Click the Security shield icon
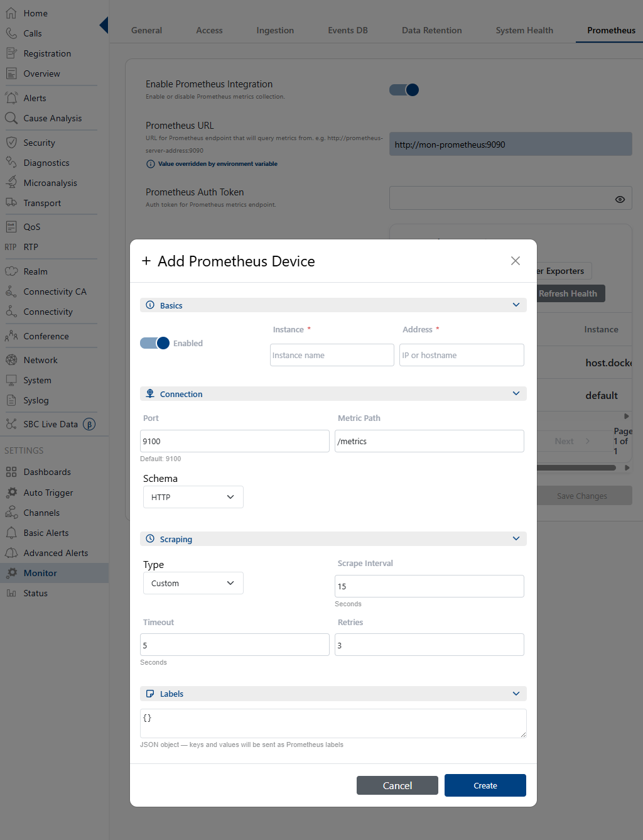The height and width of the screenshot is (840, 643). (11, 142)
